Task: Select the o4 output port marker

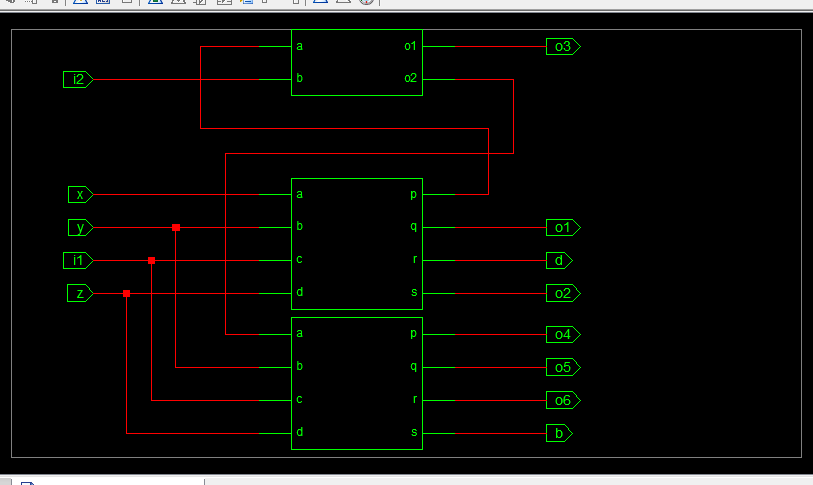Action: 562,334
